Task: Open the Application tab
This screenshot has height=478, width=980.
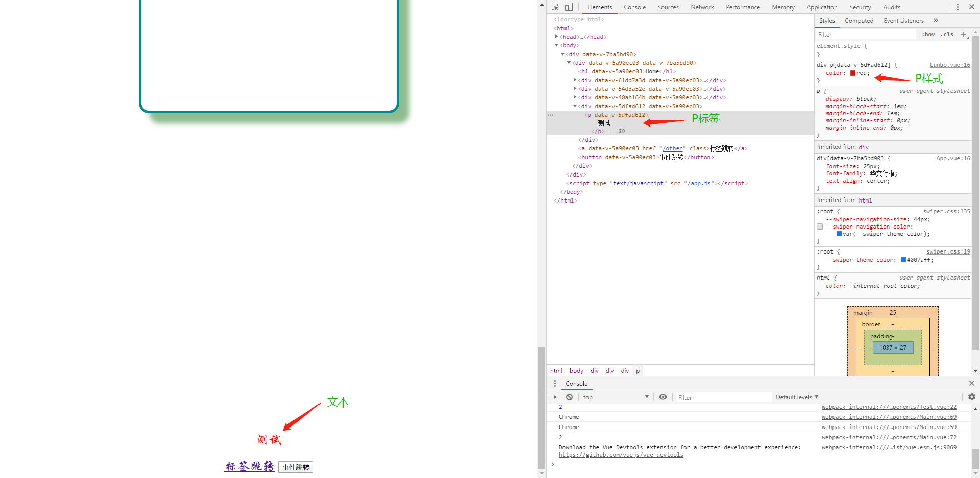Action: coord(822,7)
